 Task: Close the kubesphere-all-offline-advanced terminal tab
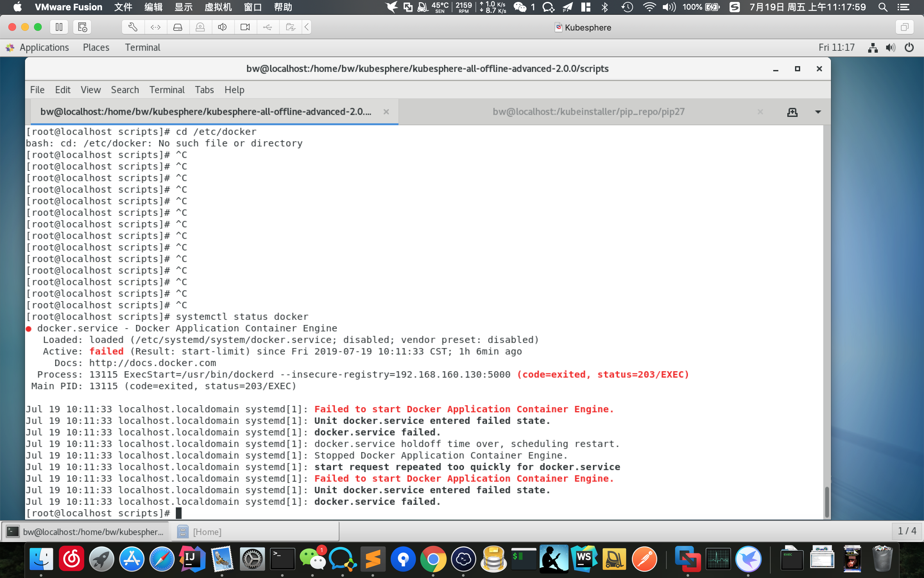tap(386, 112)
